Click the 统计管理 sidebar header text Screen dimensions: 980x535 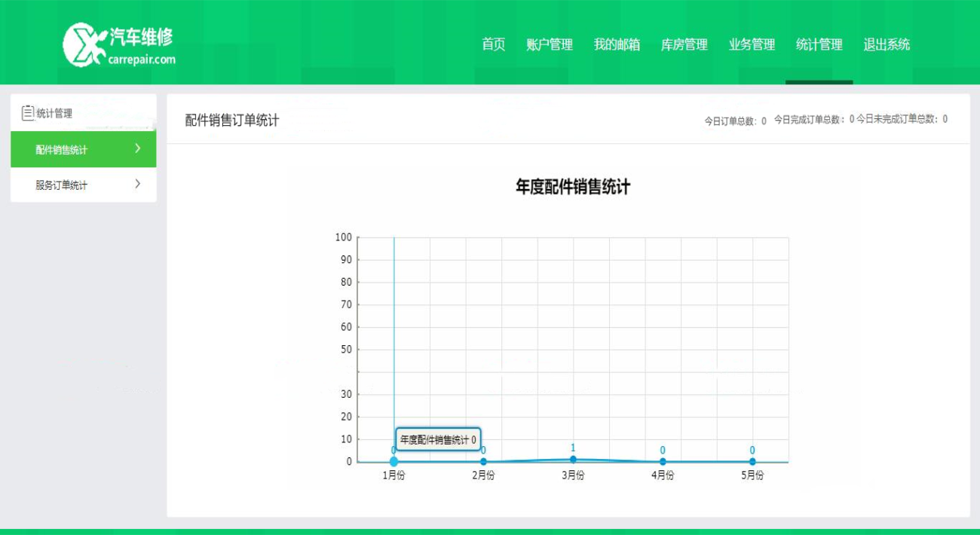point(54,114)
